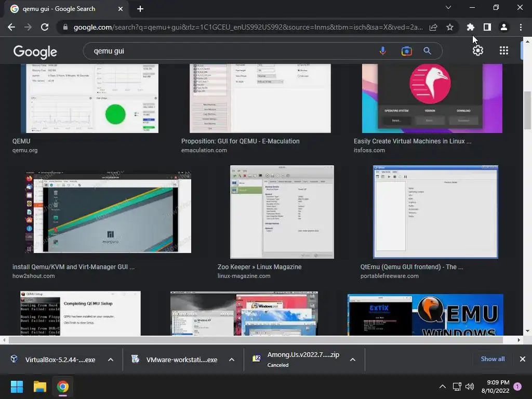
Task: Open the Manjaro Virt-Manager screenshot result
Action: point(109,212)
